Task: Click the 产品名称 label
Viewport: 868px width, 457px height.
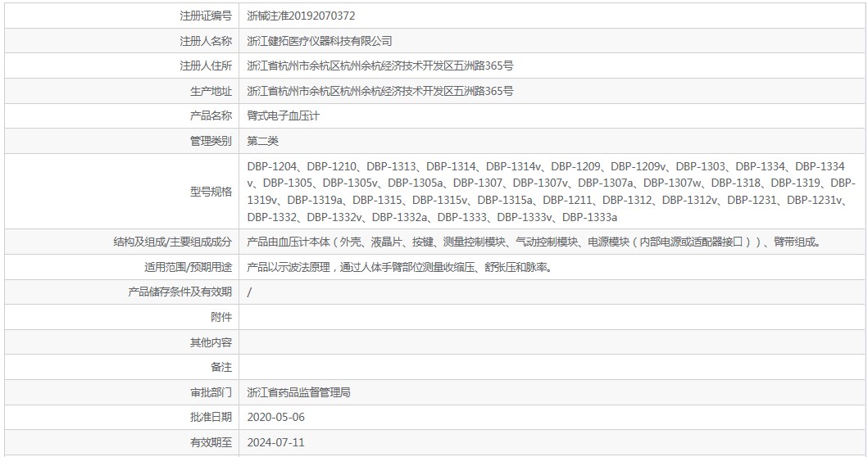Action: [211, 115]
